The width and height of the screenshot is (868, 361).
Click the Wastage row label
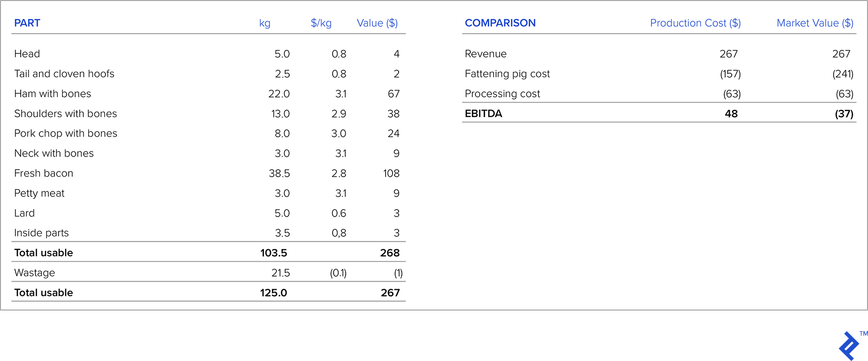coord(34,273)
